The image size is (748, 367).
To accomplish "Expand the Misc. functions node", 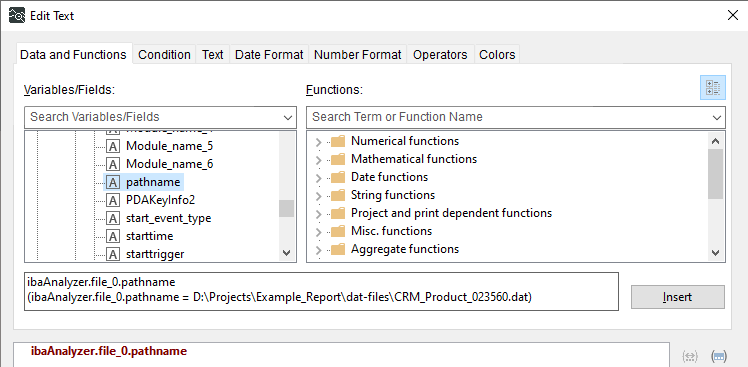I will click(x=319, y=231).
